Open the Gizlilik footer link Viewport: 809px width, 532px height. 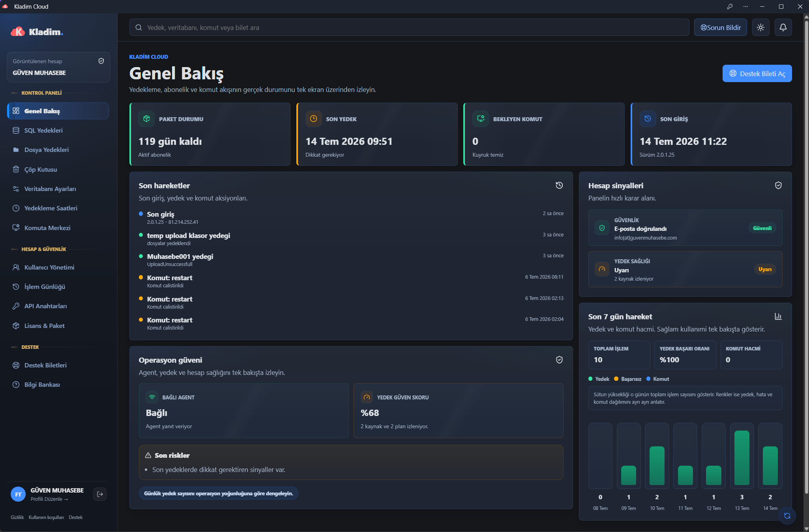click(x=17, y=517)
